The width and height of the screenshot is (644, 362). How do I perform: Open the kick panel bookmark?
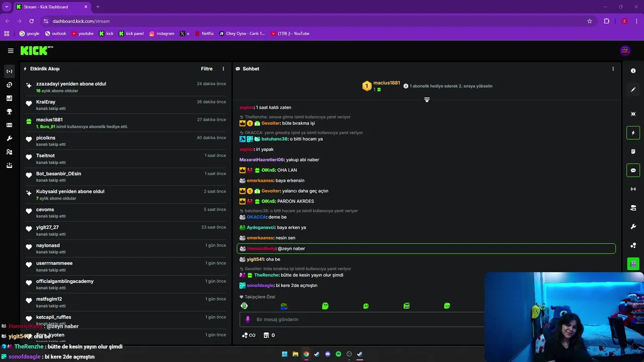point(131,34)
